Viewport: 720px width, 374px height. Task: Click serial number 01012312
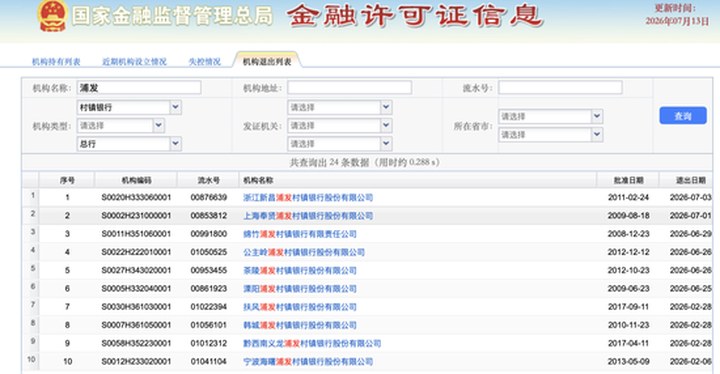tap(209, 343)
